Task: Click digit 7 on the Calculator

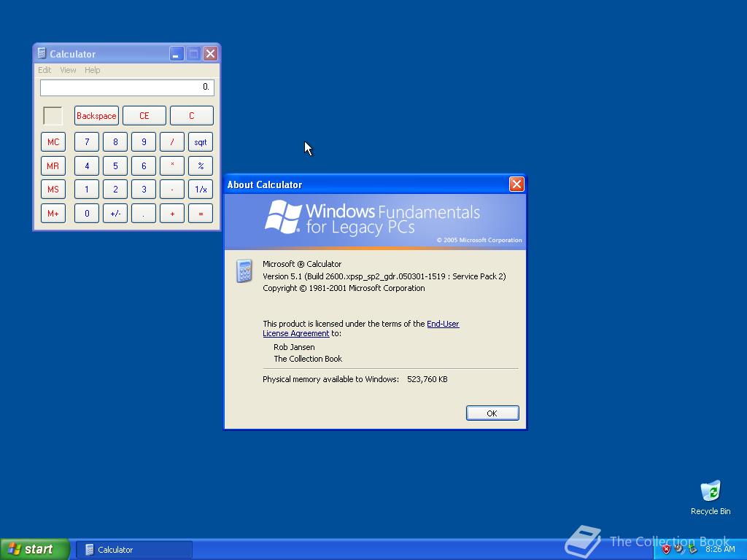Action: (x=87, y=142)
